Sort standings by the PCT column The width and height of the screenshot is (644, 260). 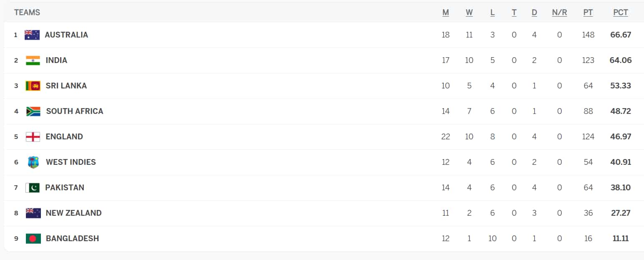click(x=620, y=12)
